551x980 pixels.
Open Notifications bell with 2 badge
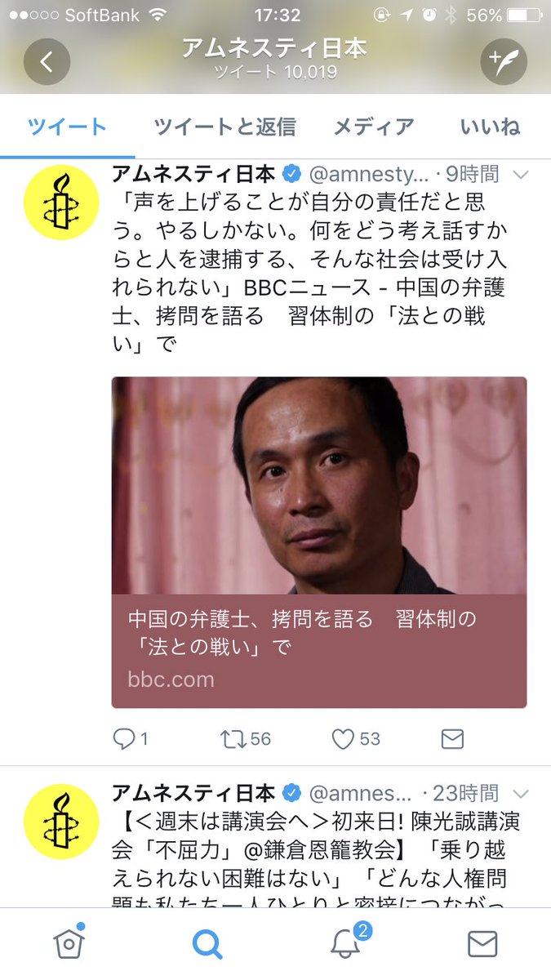(x=346, y=942)
